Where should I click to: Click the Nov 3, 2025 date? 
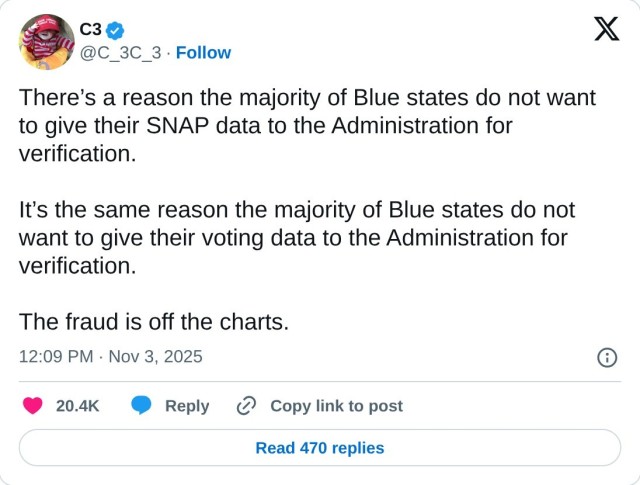tap(155, 356)
